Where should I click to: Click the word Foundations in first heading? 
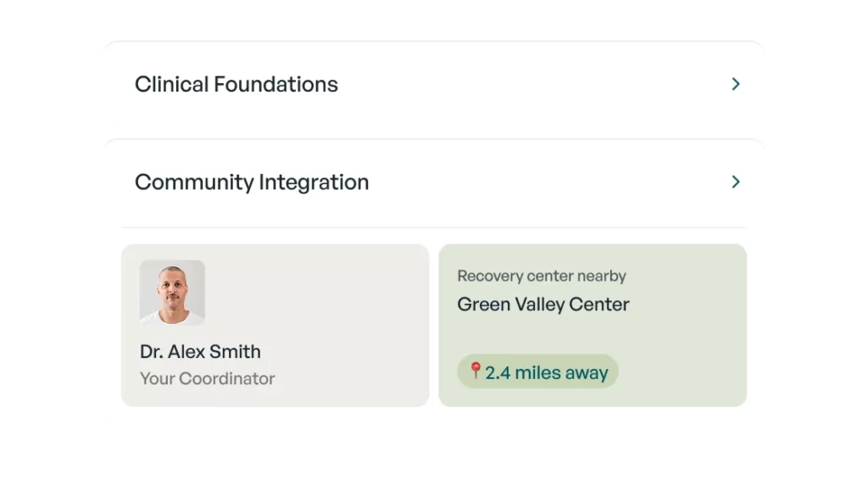click(x=275, y=84)
